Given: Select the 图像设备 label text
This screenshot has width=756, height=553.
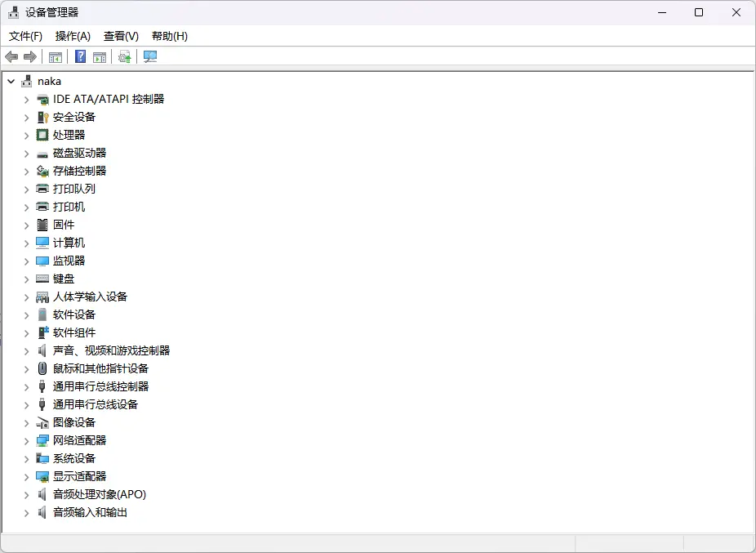Looking at the screenshot, I should (x=74, y=422).
